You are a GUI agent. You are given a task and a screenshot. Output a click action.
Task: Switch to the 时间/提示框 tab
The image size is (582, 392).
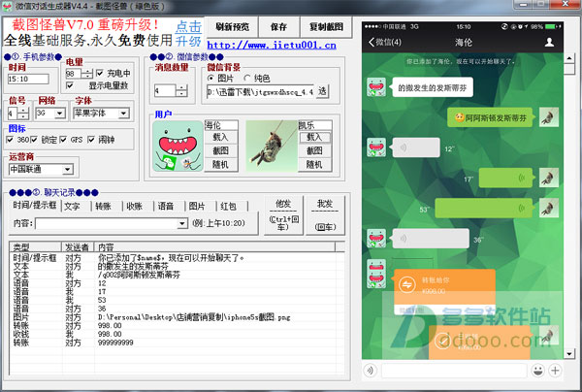click(35, 206)
